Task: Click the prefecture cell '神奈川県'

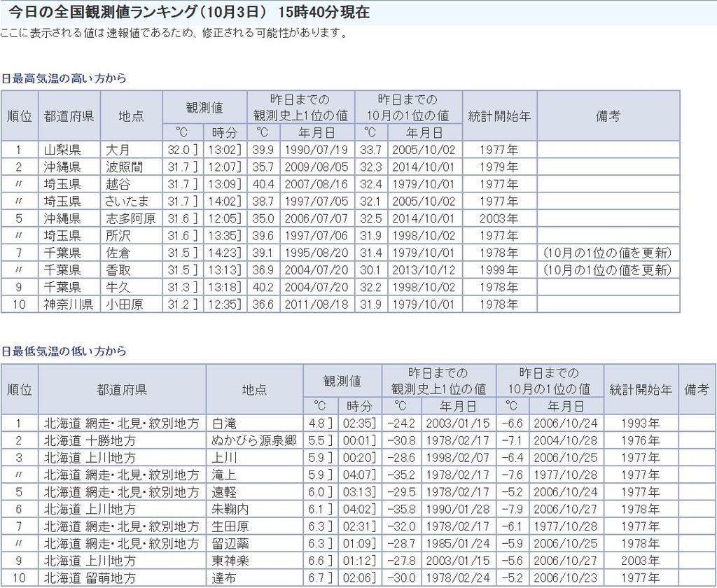Action: pos(69,304)
